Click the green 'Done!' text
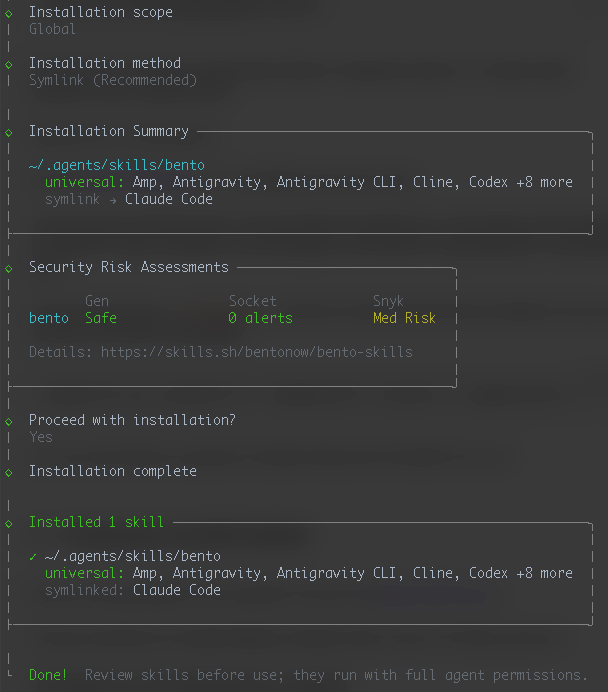The height and width of the screenshot is (692, 608). [x=48, y=675]
